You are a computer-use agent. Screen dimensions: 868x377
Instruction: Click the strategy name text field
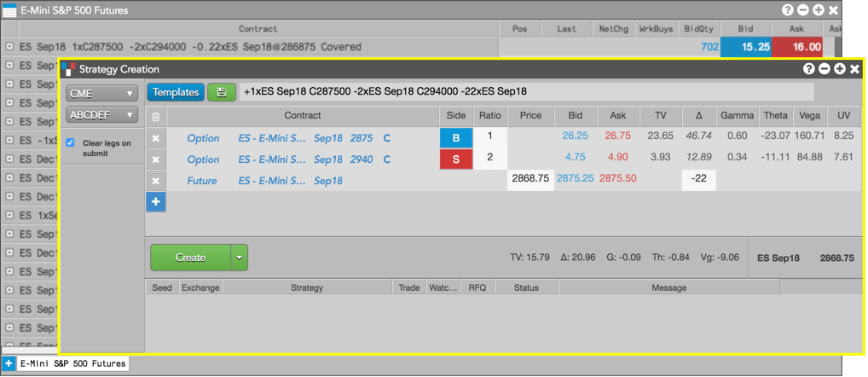click(526, 92)
